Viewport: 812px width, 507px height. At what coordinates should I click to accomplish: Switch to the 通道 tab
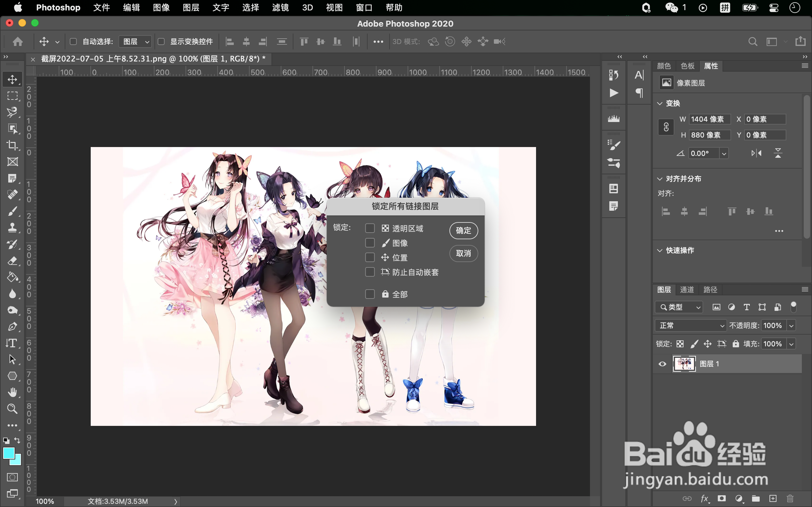click(x=686, y=290)
